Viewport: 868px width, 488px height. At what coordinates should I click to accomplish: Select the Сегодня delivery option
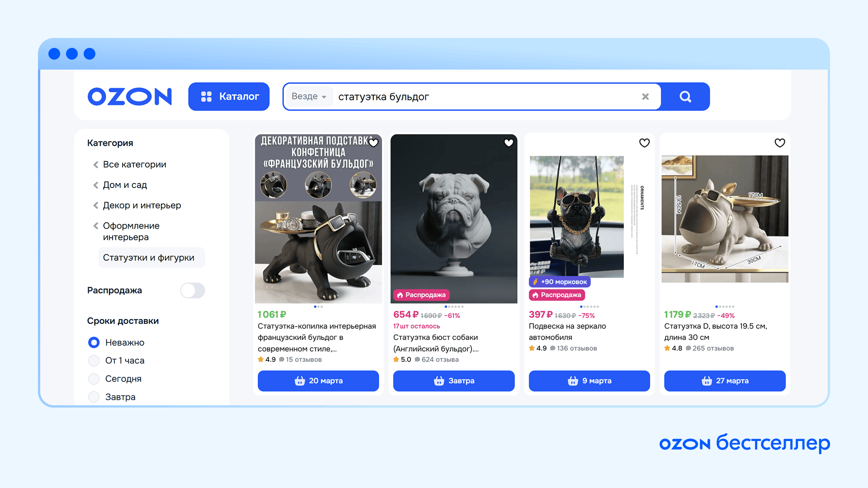[94, 379]
